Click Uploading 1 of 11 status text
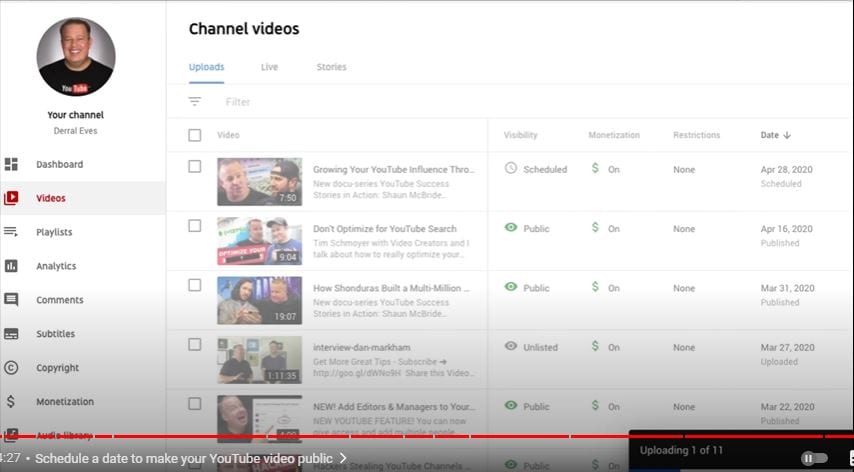The width and height of the screenshot is (854, 472). (681, 450)
